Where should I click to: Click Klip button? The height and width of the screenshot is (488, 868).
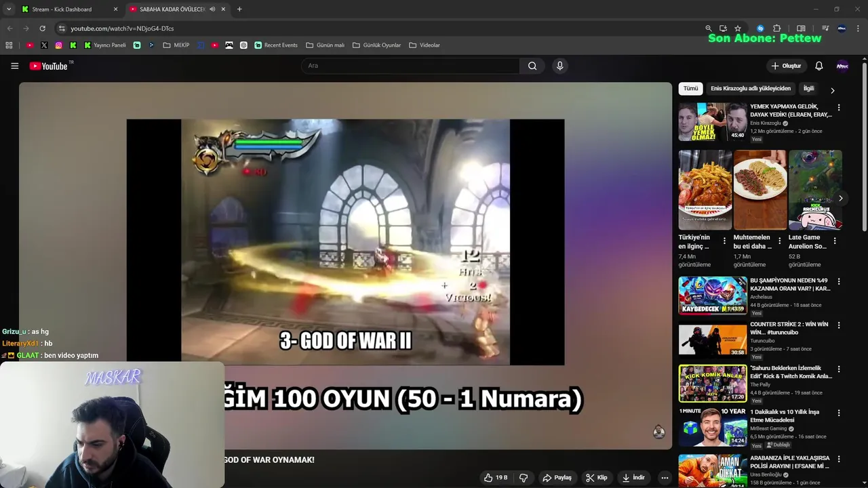(x=597, y=478)
